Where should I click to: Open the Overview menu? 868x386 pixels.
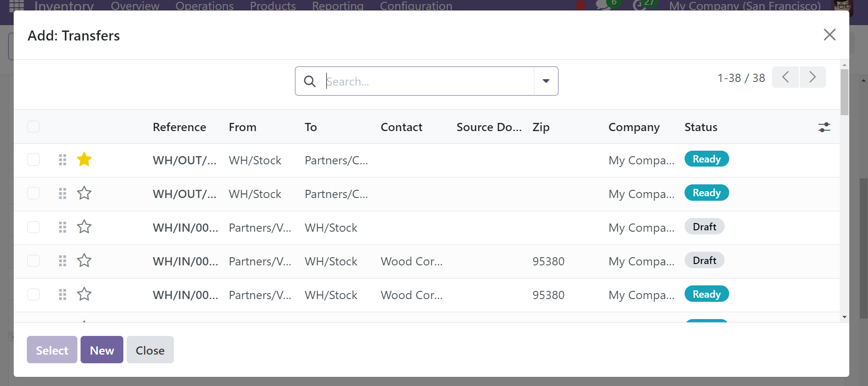point(135,5)
